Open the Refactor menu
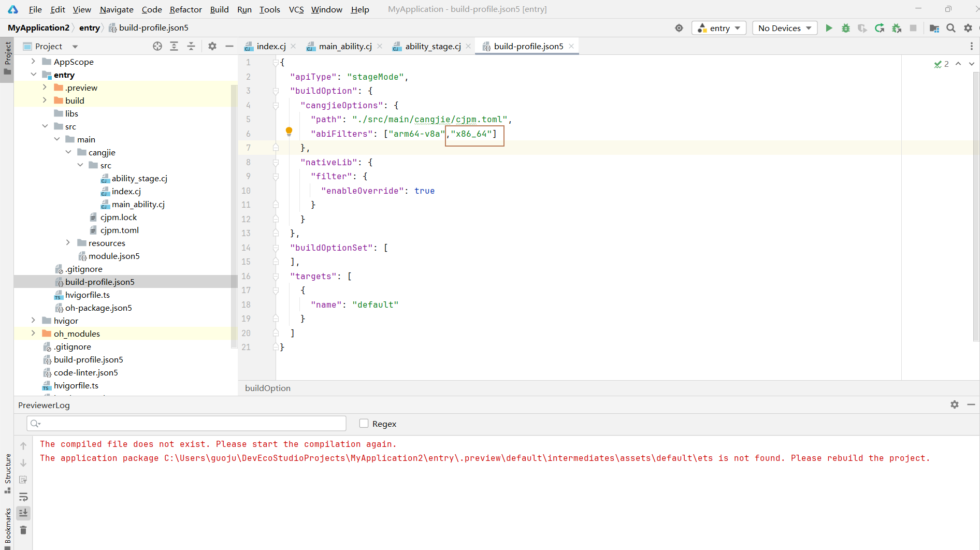 click(185, 9)
